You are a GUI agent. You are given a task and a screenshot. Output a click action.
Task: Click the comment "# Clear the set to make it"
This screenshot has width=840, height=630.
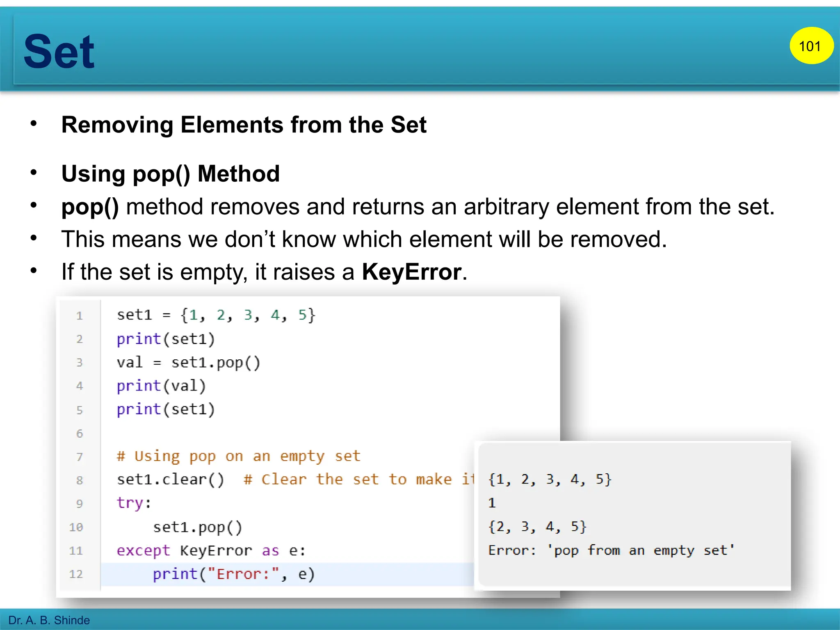point(359,479)
